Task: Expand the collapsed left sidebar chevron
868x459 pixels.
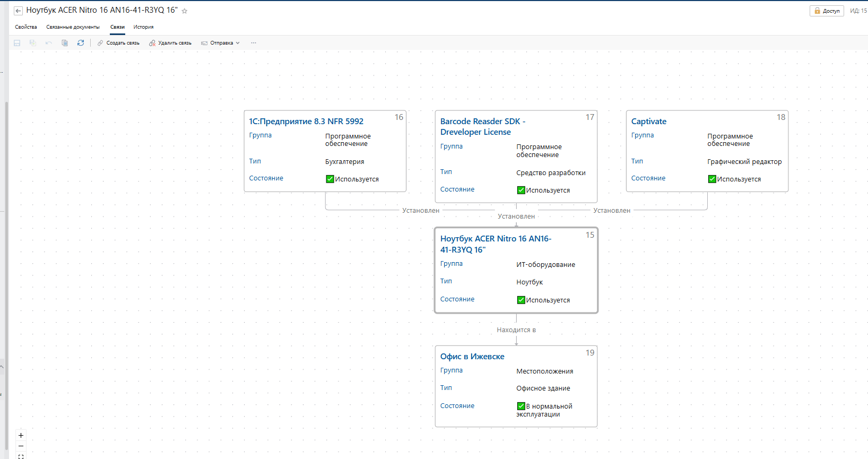Action: [x=2, y=367]
